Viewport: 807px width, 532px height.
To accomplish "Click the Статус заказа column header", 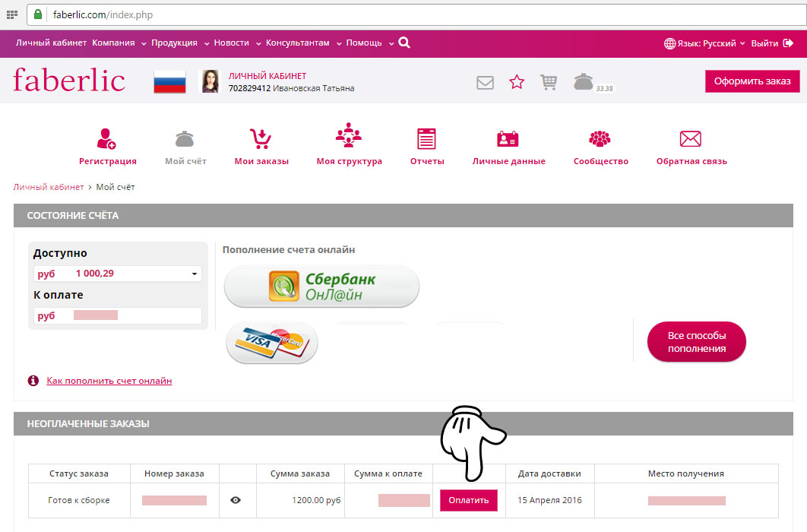I will coord(79,473).
